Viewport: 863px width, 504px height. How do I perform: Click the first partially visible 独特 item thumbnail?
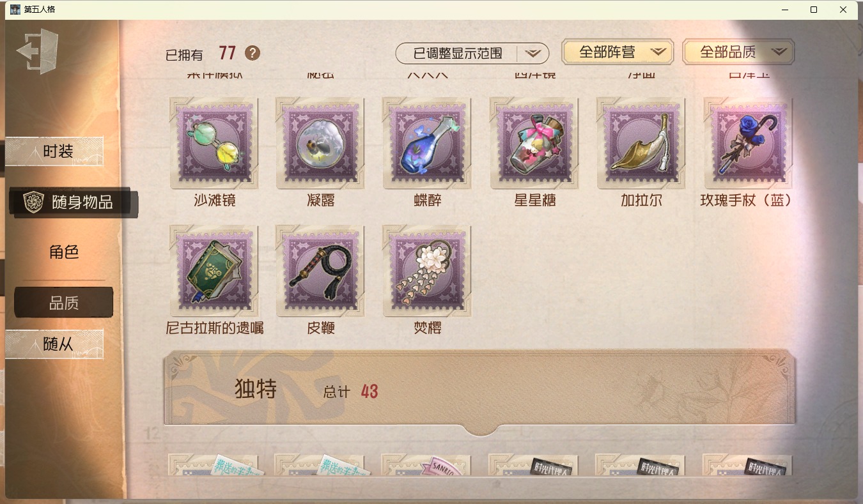click(214, 464)
